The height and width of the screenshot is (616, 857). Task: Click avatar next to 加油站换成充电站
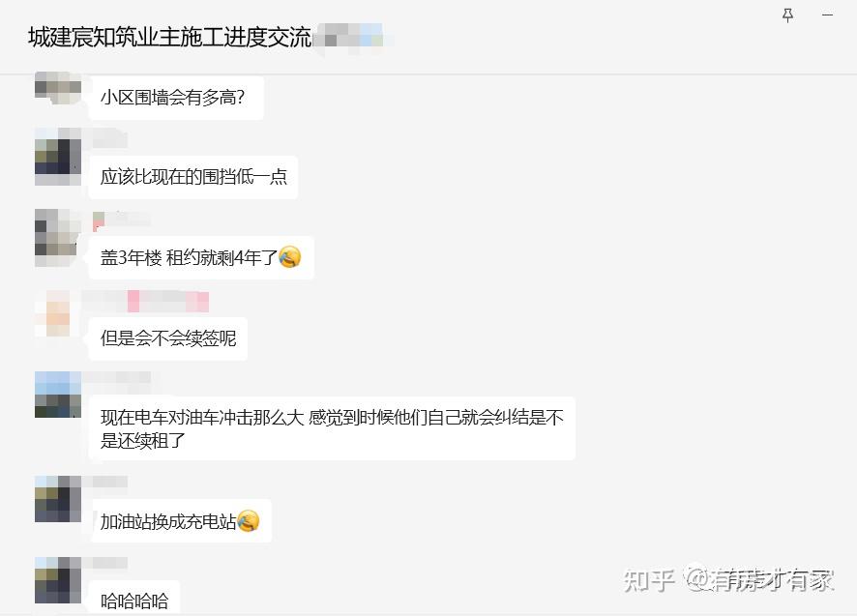point(58,499)
